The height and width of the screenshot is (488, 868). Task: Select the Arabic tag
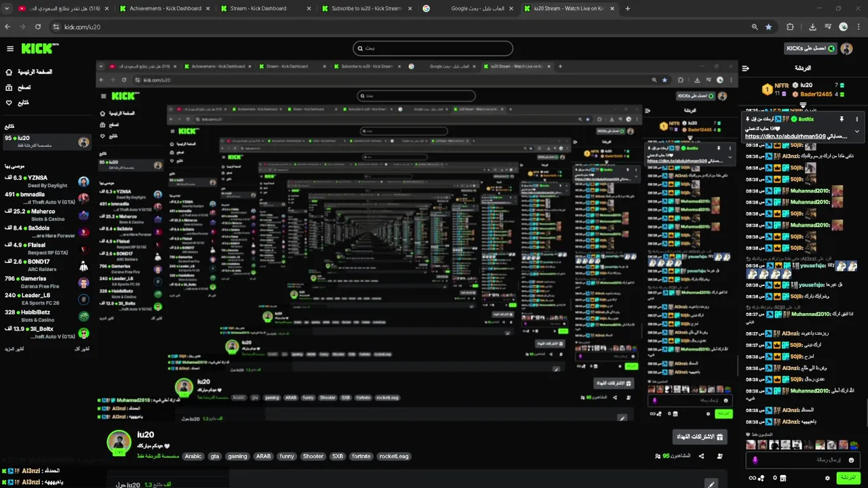pyautogui.click(x=193, y=456)
